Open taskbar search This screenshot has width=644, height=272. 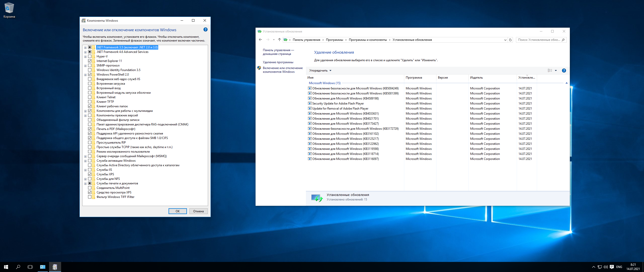tap(18, 267)
